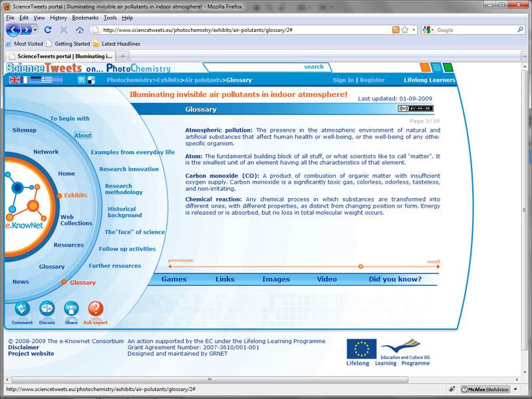Expand the address bar history dropdown

pos(414,30)
